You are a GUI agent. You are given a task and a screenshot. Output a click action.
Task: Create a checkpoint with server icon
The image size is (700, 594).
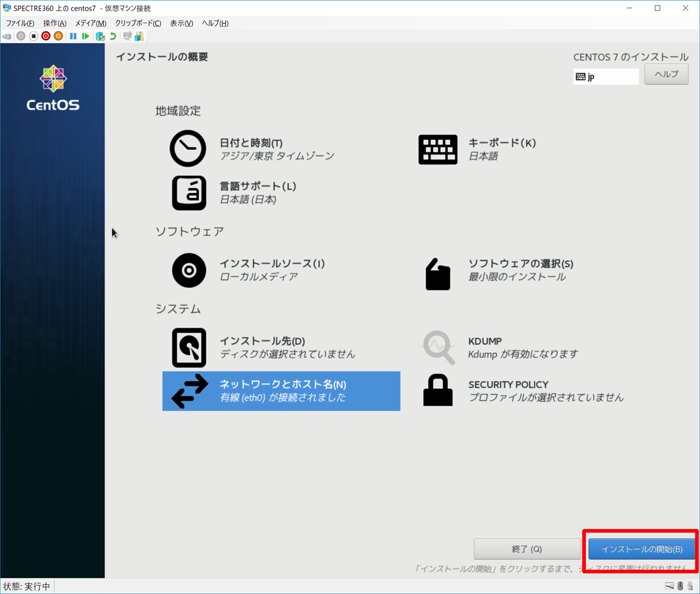pyautogui.click(x=100, y=36)
